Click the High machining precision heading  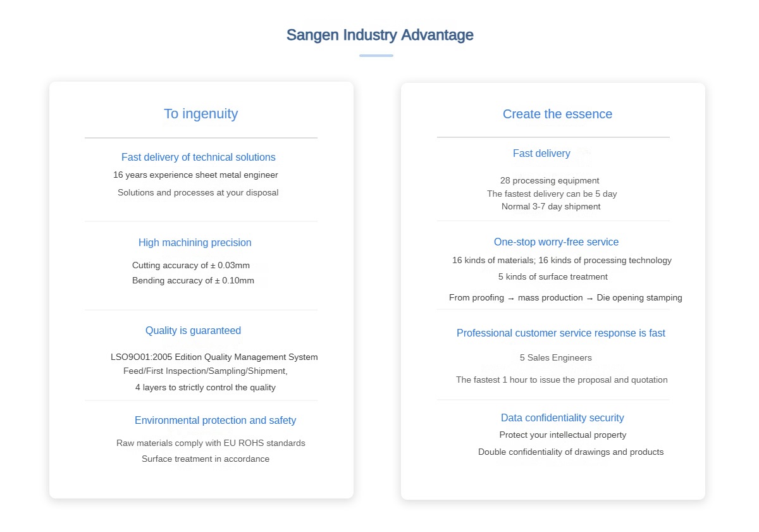[195, 242]
